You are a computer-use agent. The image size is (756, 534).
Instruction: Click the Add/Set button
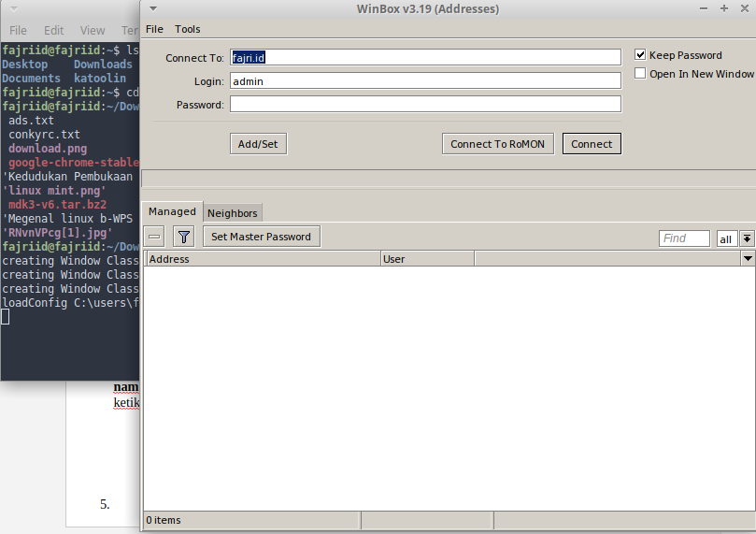[258, 144]
